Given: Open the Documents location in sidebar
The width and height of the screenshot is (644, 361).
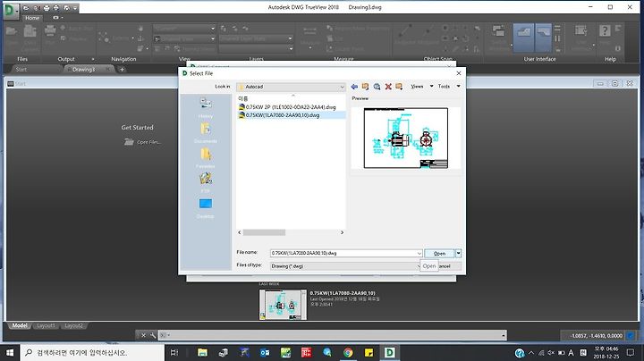Looking at the screenshot, I should 206,133.
